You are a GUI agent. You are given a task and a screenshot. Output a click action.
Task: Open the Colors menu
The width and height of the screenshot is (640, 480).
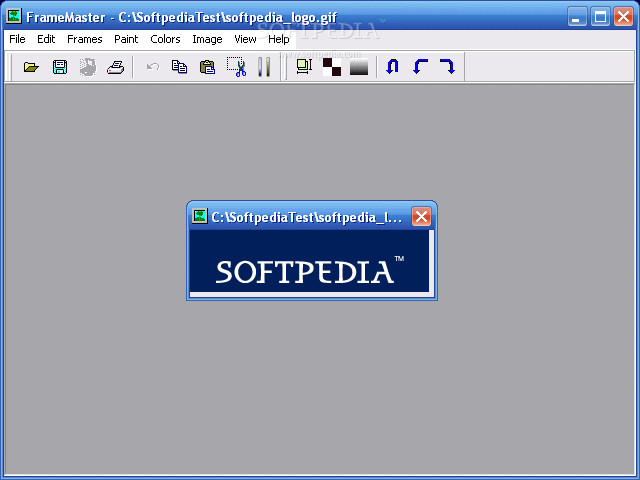coord(165,39)
